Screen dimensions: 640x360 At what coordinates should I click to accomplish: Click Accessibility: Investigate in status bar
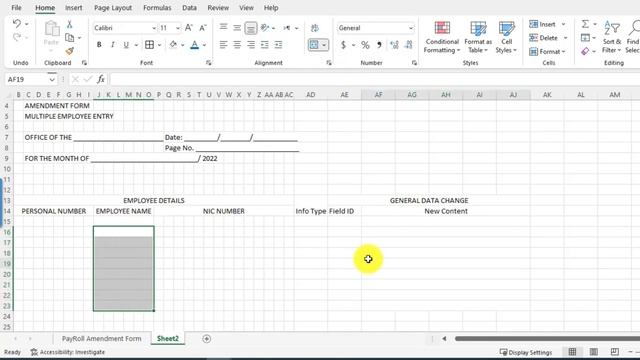pos(68,352)
